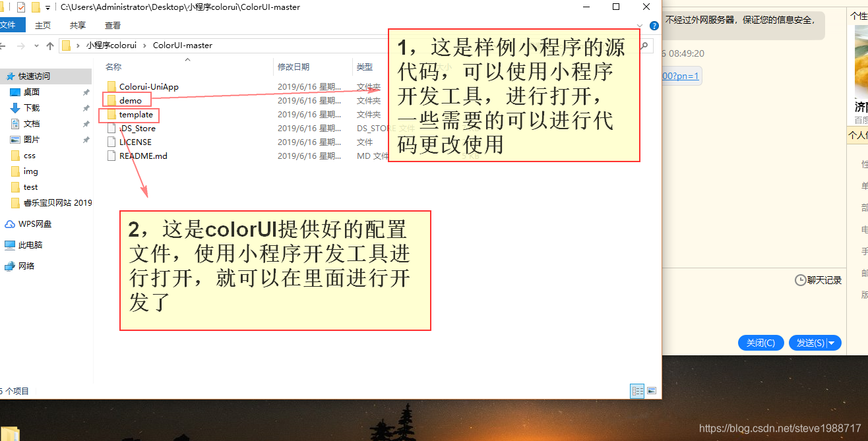The height and width of the screenshot is (441, 868).
Task: Switch to the 共享 ribbon tab
Action: (x=78, y=25)
